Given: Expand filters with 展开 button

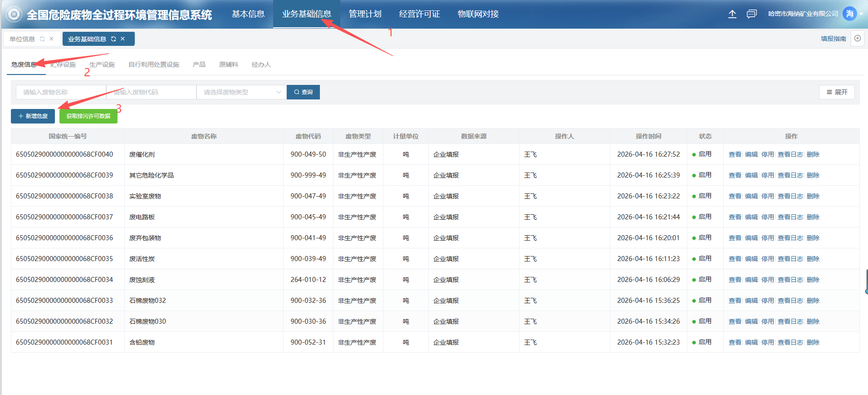Looking at the screenshot, I should 837,92.
